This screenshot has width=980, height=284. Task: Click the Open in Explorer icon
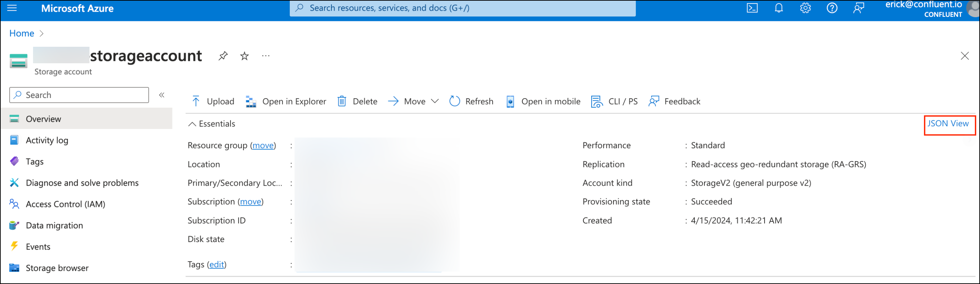pos(251,101)
